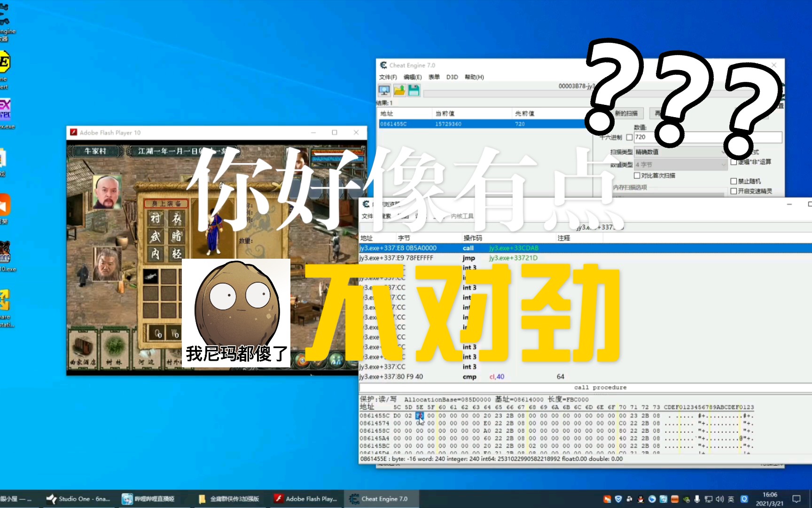The image size is (812, 508).
Task: Go to 曲家酒店 location card
Action: (83, 349)
